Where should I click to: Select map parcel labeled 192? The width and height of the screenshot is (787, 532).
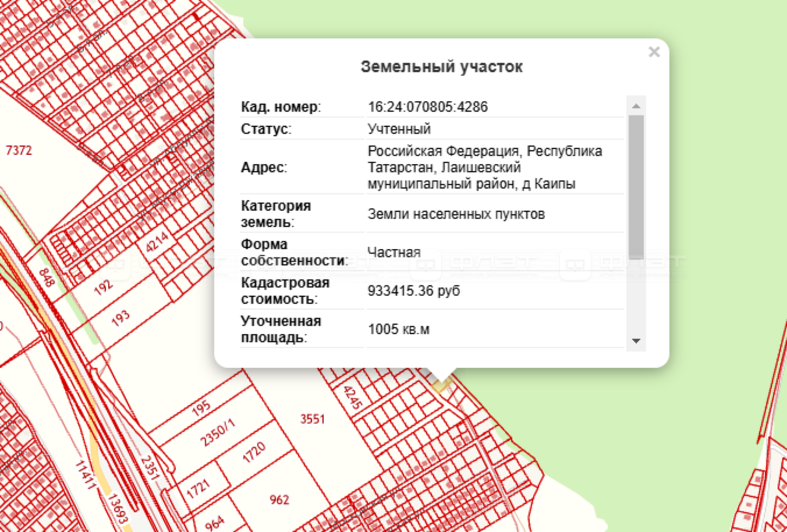103,288
